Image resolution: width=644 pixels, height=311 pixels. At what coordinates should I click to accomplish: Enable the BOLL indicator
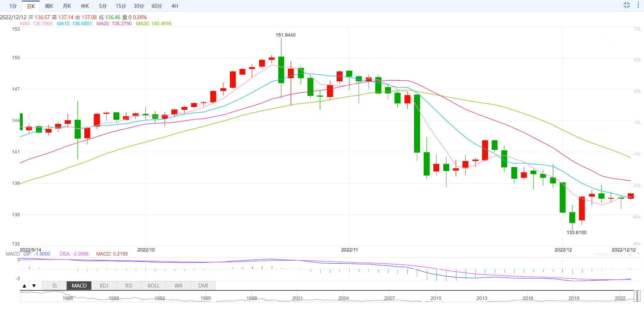coord(154,286)
